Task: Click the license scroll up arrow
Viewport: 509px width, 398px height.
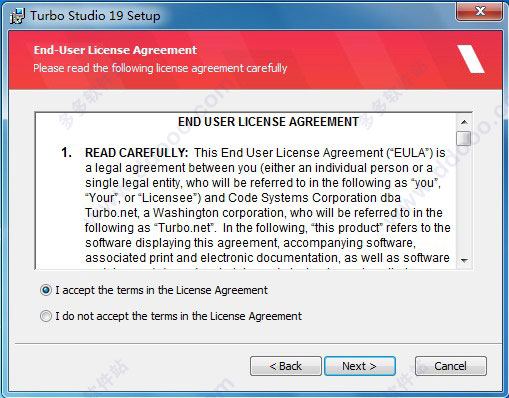Action: [x=464, y=122]
